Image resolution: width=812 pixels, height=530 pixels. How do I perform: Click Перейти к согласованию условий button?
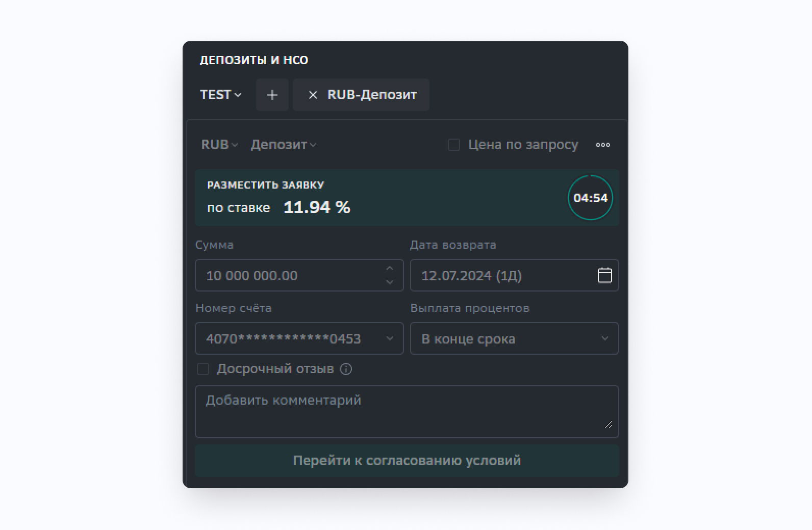coord(407,461)
